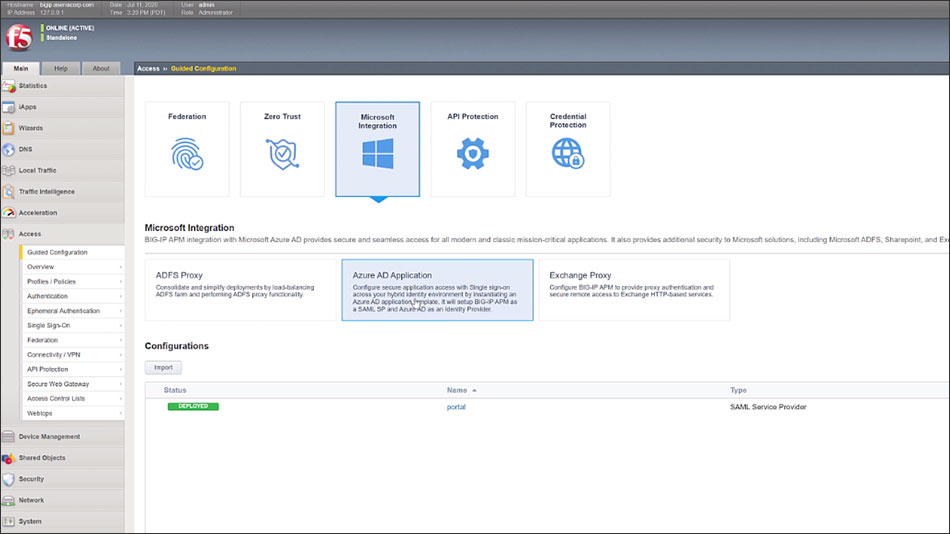Click the Access section icon
The width and height of the screenshot is (950, 534).
tap(8, 234)
